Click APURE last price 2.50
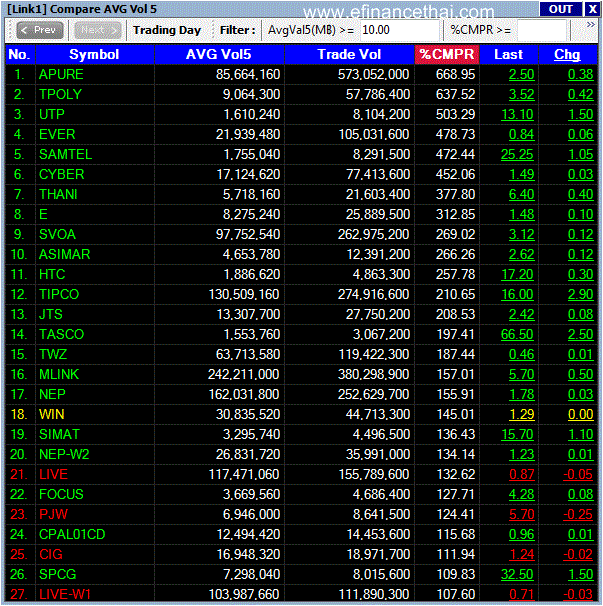This screenshot has width=603, height=606. [x=521, y=75]
